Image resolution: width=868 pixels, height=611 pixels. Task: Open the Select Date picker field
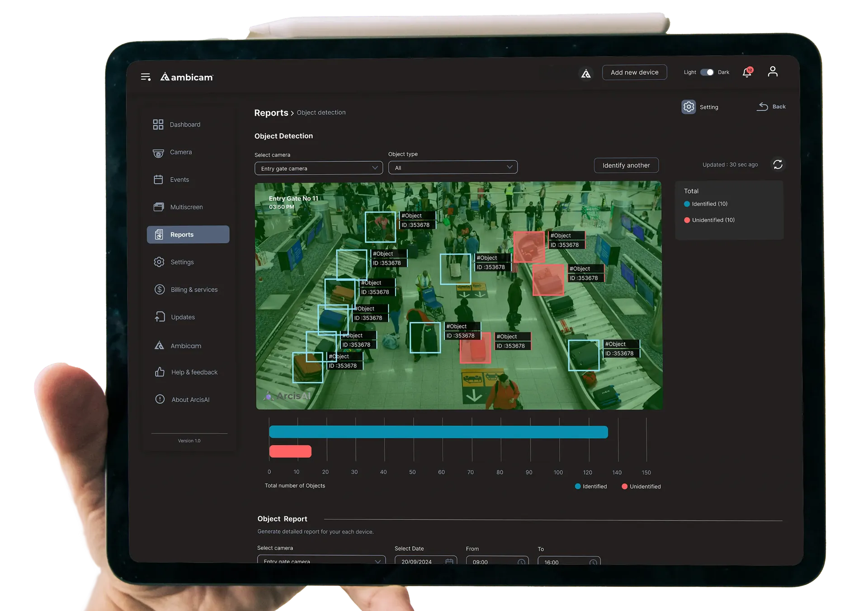(x=426, y=560)
